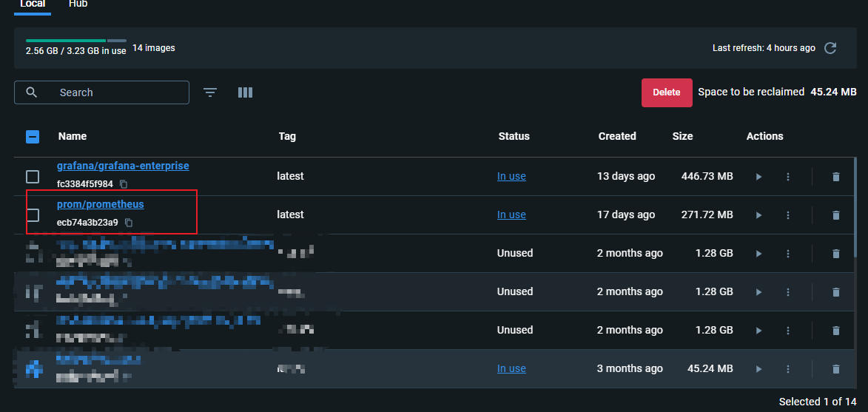Open the filter options icon
Image resolution: width=868 pixels, height=412 pixels.
210,92
